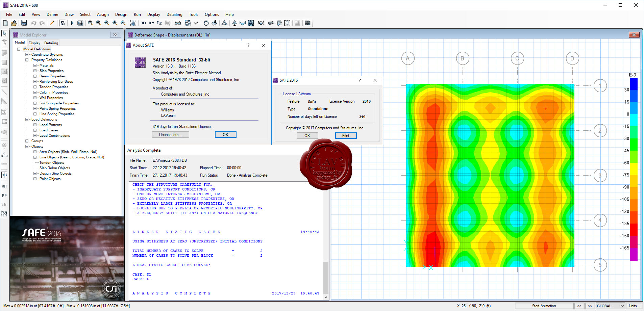Screen dimensions: 644x311
Task: Select the Beam Properties tree item
Action: point(52,76)
